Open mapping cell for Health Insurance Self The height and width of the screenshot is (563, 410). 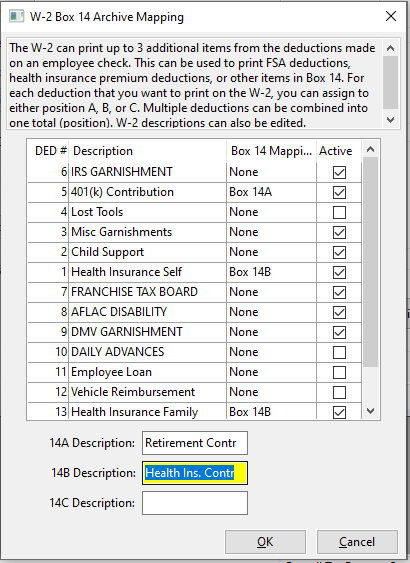[271, 272]
